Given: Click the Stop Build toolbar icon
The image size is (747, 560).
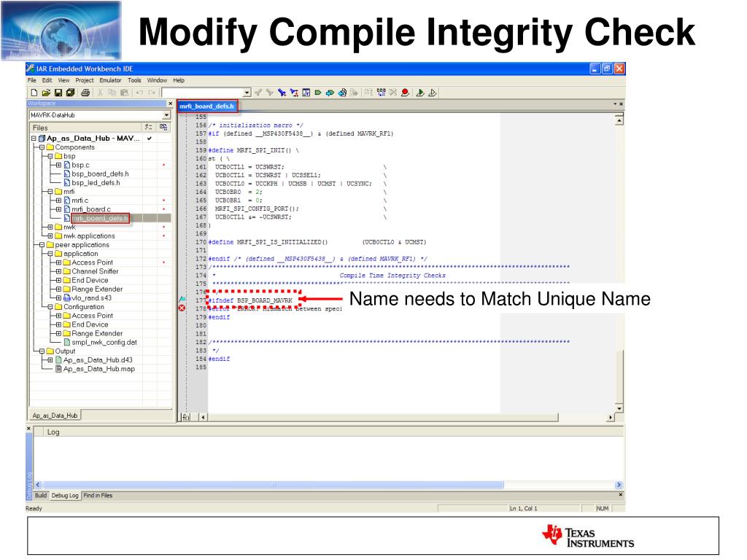Looking at the screenshot, I should 393,93.
